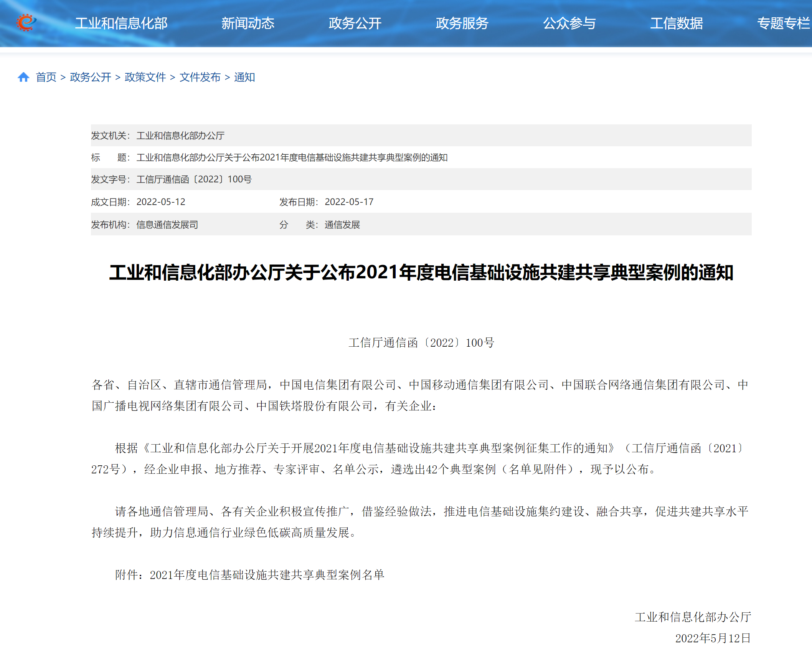
Task: Click signature 工业和信息化部办公厅 at bottom
Action: 693,617
